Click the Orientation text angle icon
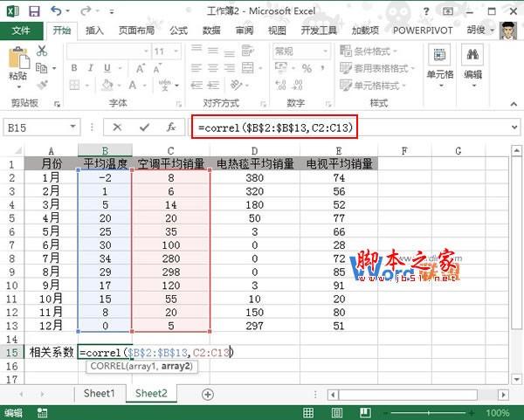524x420 pixels. coord(237,85)
